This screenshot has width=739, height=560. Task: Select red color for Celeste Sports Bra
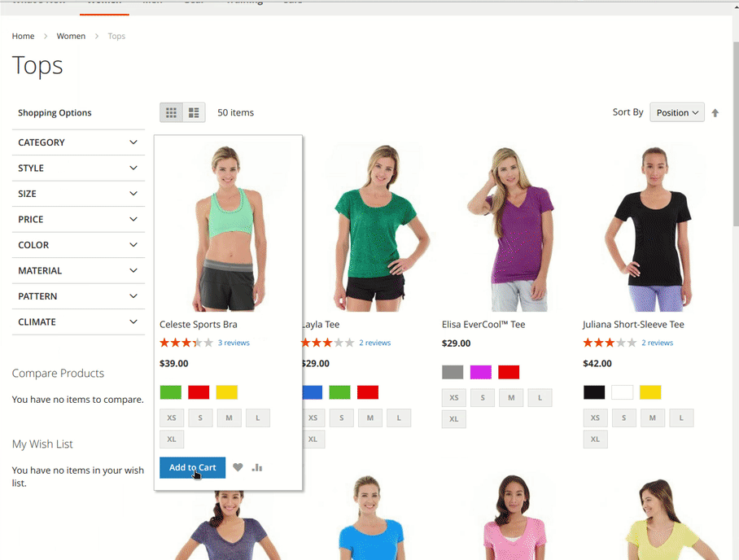point(199,392)
